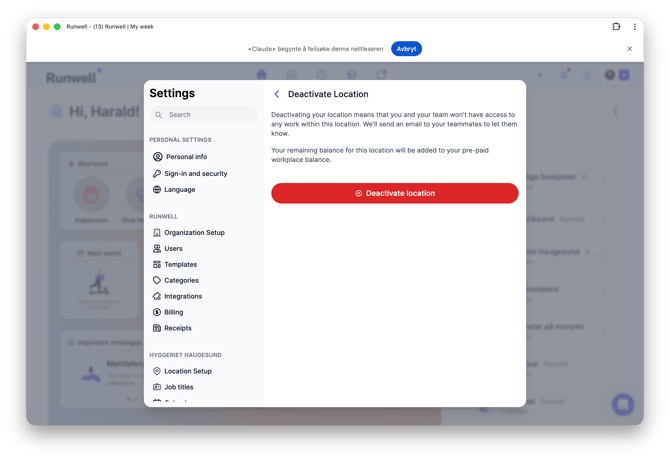Click the Search field in Settings

(x=203, y=114)
